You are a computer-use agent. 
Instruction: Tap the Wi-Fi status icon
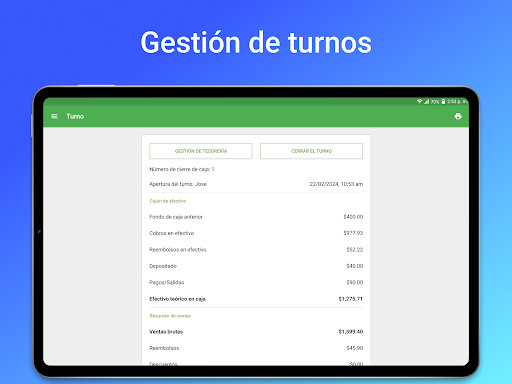(419, 101)
